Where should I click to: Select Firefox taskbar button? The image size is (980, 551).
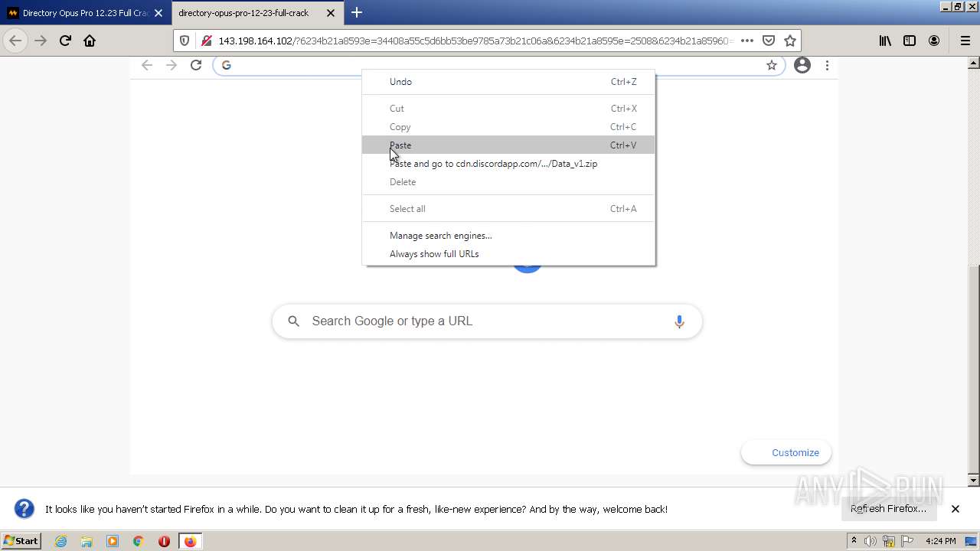190,541
